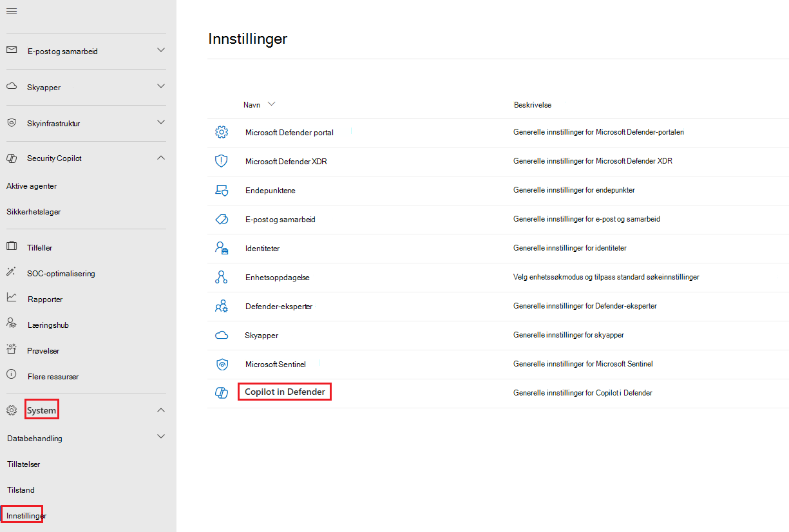Open Tillatelser under System
789x532 pixels.
click(24, 464)
